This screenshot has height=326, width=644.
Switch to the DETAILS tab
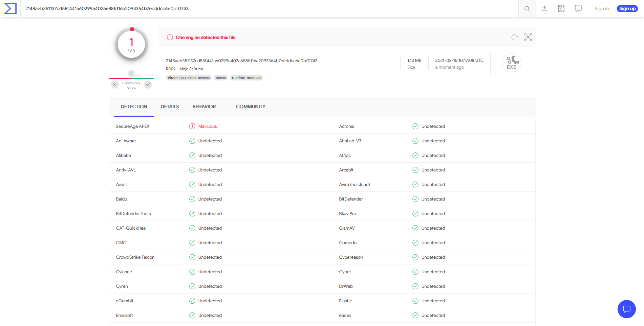pyautogui.click(x=170, y=107)
